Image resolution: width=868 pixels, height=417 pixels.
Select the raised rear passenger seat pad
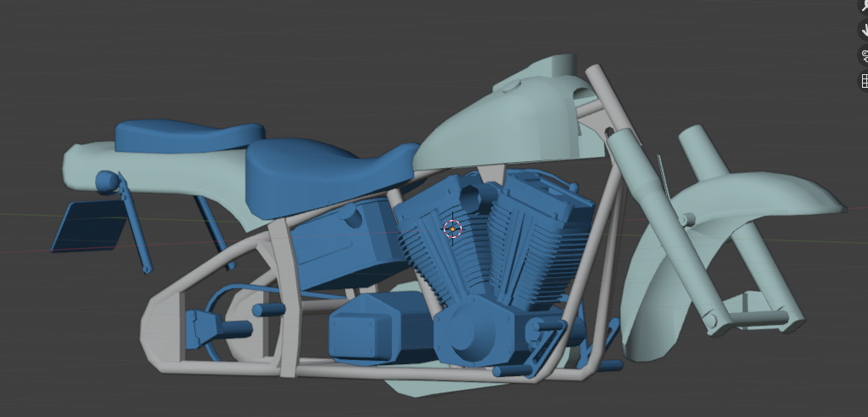(x=188, y=136)
